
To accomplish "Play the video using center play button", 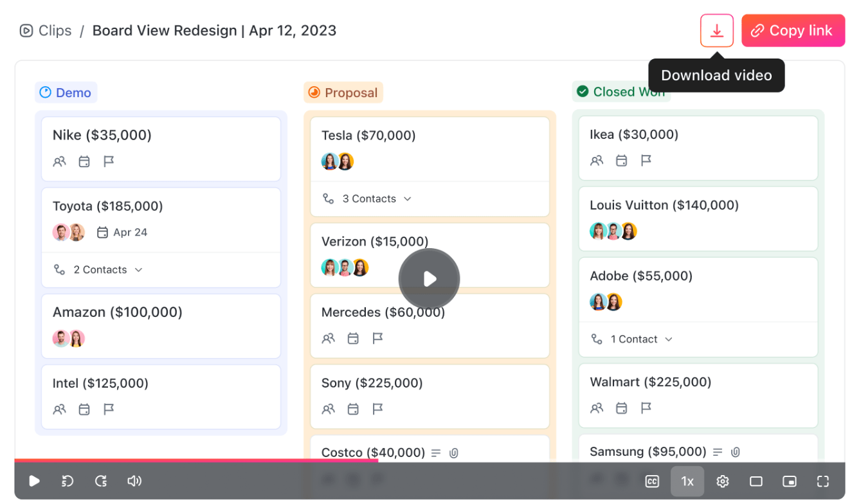I will tap(429, 279).
